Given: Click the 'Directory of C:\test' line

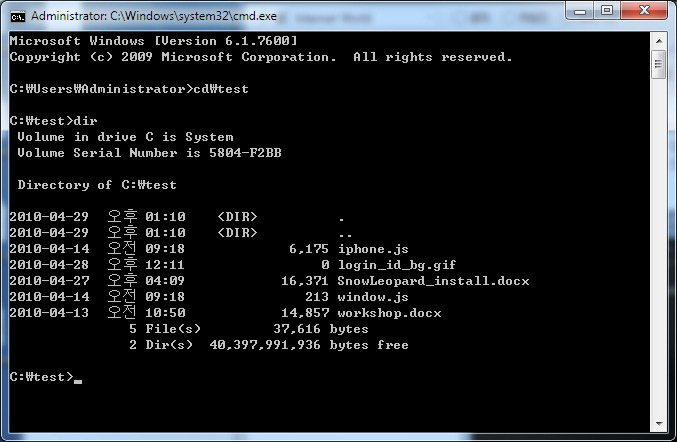Looking at the screenshot, I should click(x=97, y=185).
